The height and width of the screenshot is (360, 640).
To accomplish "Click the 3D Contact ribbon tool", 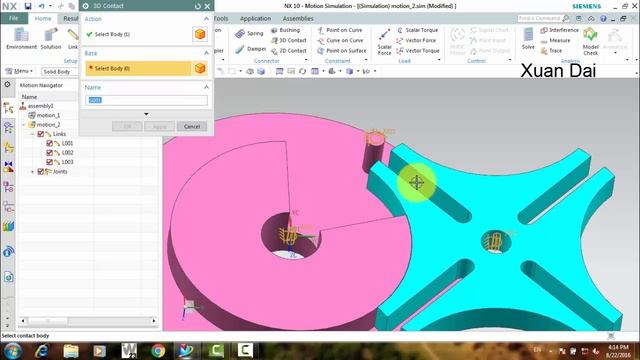I will 289,40.
